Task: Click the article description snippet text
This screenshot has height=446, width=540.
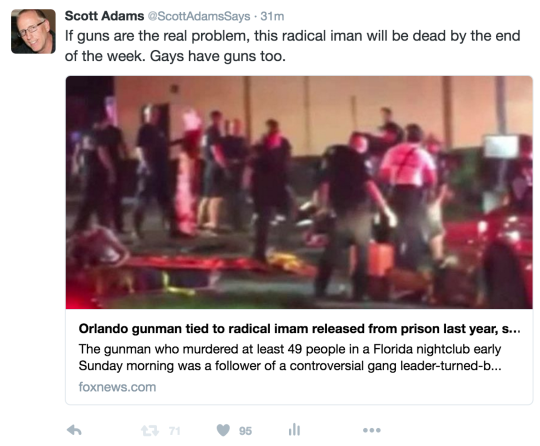Action: pyautogui.click(x=290, y=357)
